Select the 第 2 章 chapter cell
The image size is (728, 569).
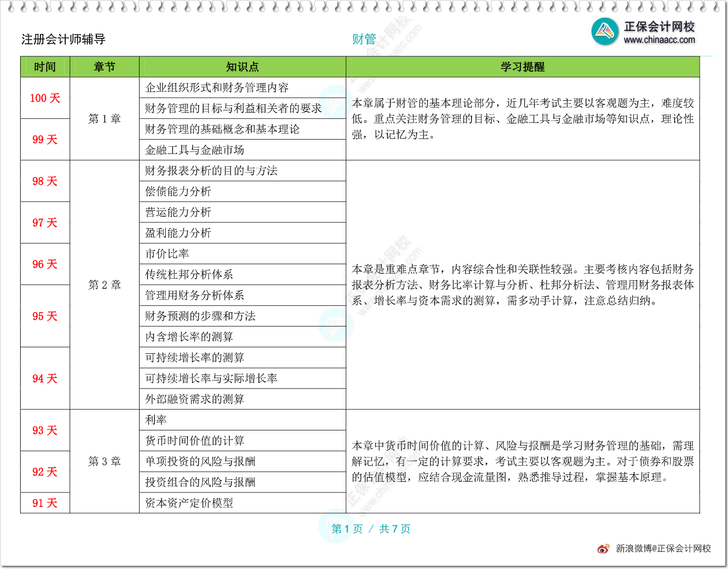[104, 285]
